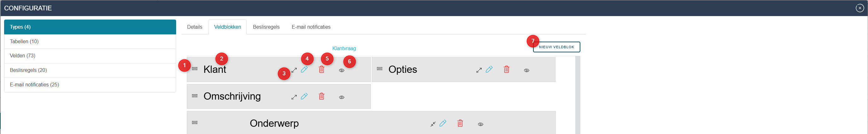Expand the Klant block width
Image resolution: width=868 pixels, height=134 pixels.
tap(294, 70)
